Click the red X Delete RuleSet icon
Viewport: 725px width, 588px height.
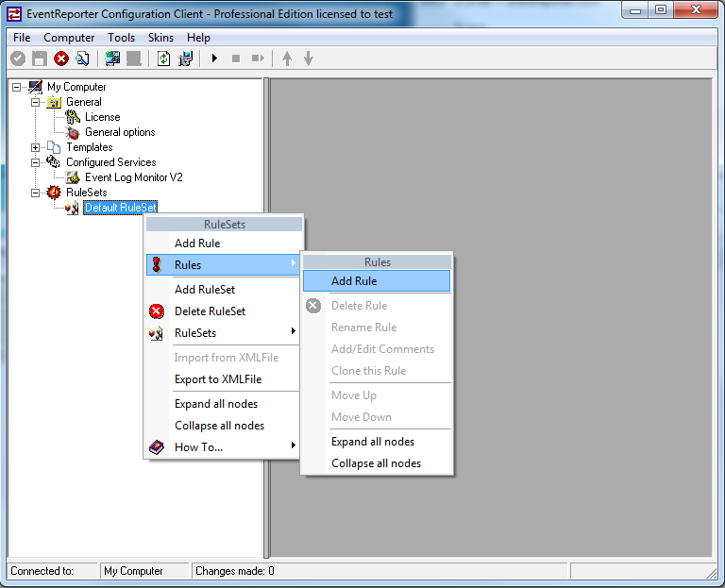157,311
